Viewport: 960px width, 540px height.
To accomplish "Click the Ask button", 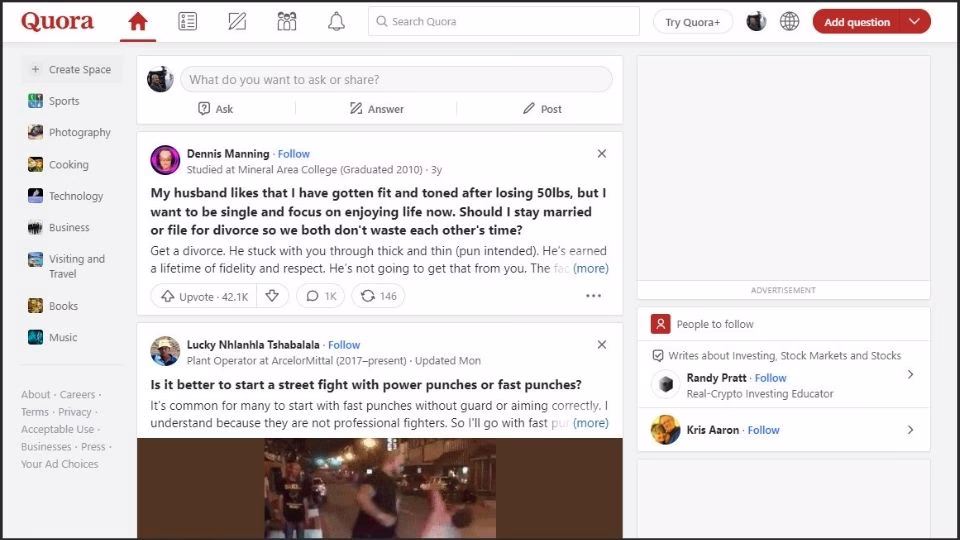I will pos(216,109).
